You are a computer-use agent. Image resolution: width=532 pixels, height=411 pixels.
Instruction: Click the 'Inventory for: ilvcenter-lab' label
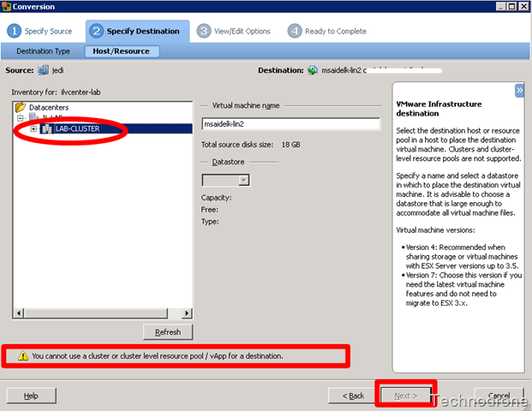click(56, 92)
